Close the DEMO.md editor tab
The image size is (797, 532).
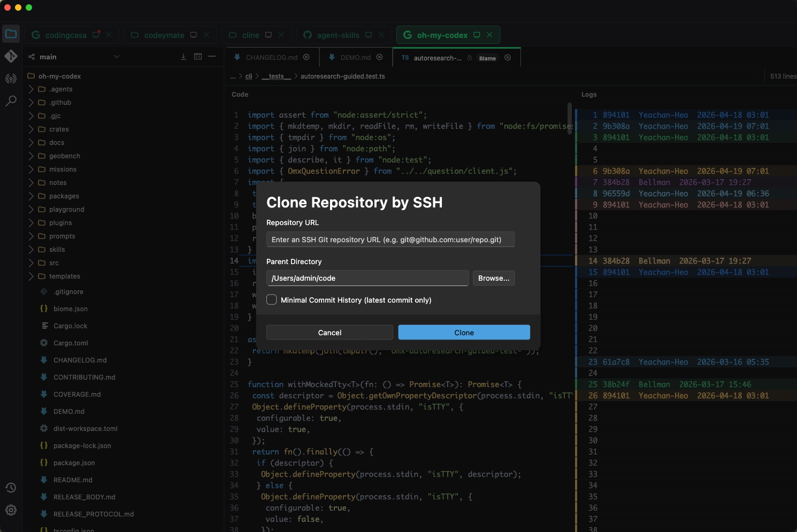[x=379, y=57]
